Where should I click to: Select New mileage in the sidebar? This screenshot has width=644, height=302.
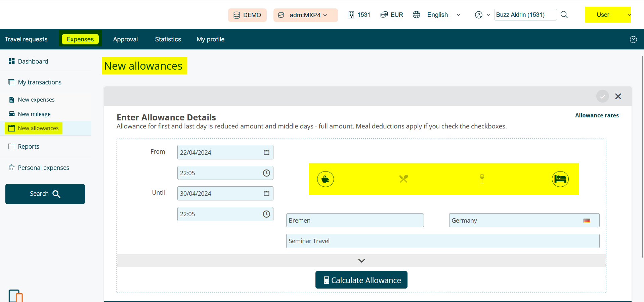[34, 114]
